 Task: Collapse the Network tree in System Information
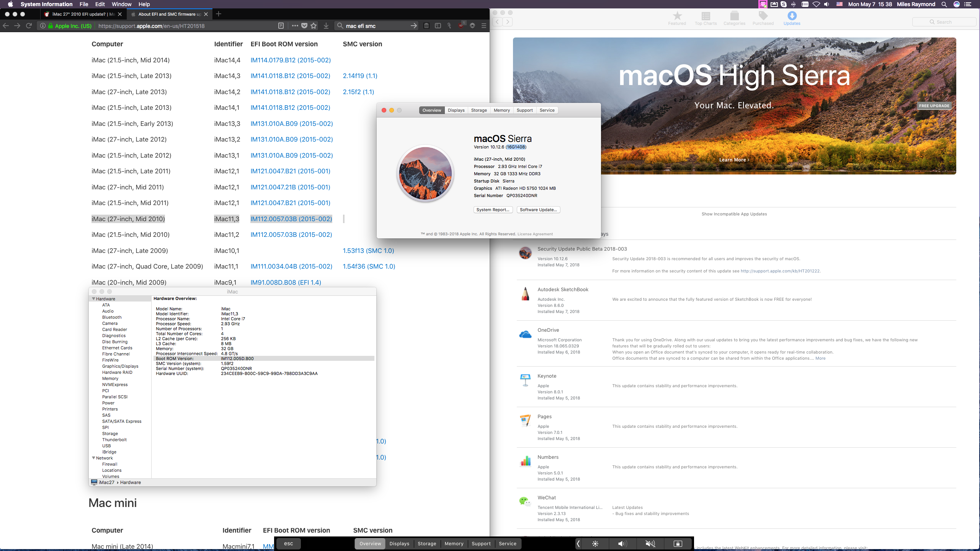93,458
